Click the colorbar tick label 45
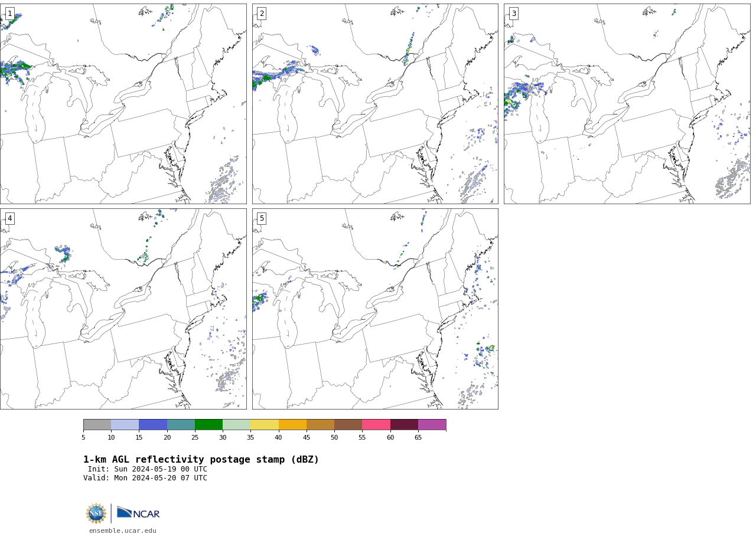Screen dimensions: 756x537 tap(307, 437)
